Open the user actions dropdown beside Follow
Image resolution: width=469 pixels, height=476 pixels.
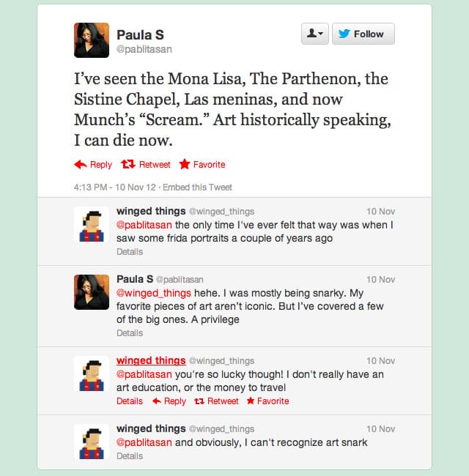314,34
